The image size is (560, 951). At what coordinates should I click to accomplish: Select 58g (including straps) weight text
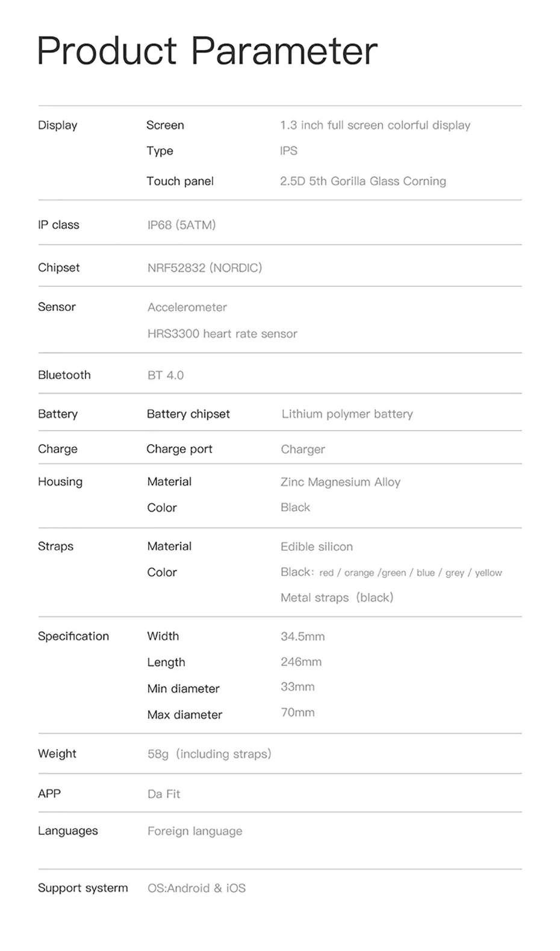pos(210,754)
